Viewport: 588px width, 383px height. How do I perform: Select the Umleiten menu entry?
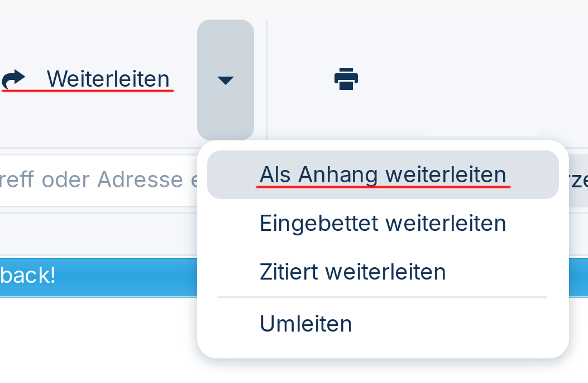pos(306,324)
